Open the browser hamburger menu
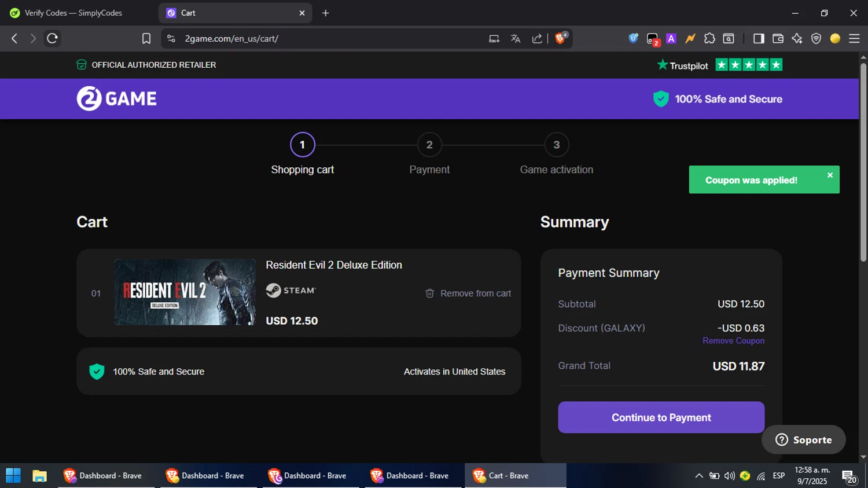The height and width of the screenshot is (488, 868). 854,38
